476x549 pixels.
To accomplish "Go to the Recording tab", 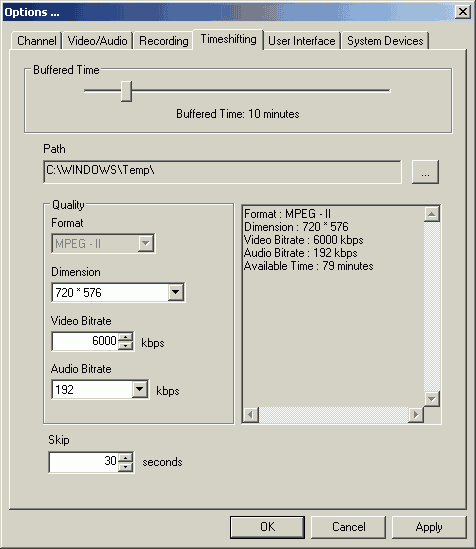I will (x=163, y=41).
